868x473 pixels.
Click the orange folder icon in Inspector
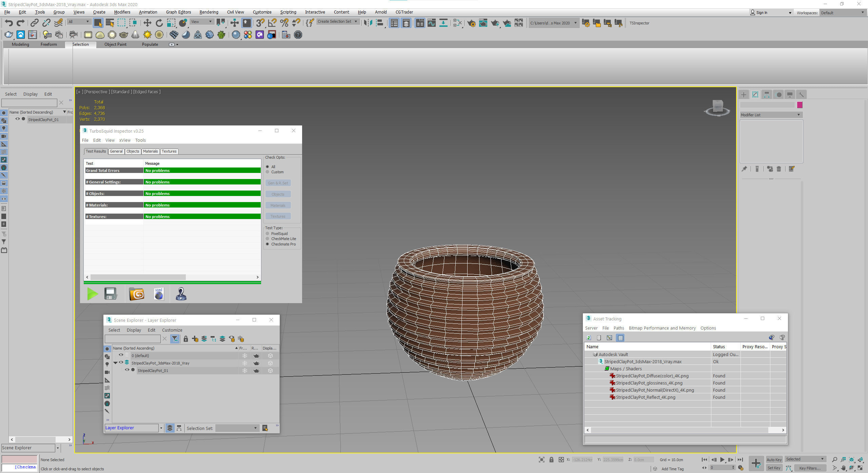tap(137, 294)
